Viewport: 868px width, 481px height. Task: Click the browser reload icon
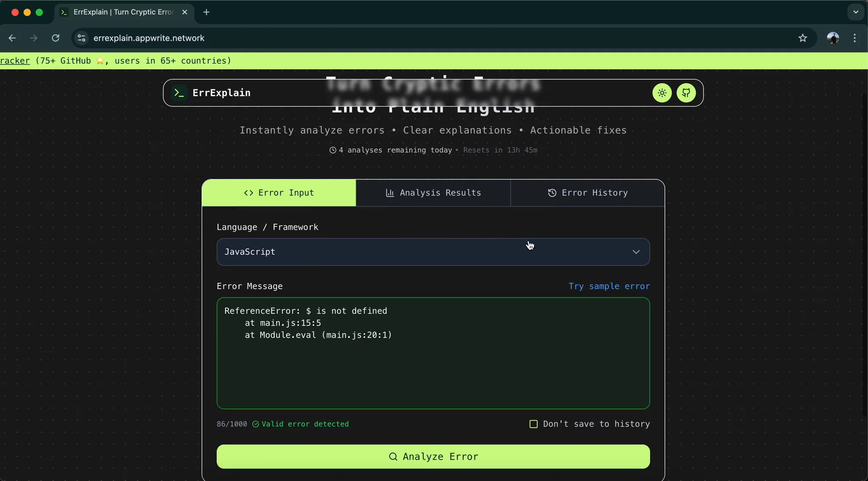click(x=56, y=38)
